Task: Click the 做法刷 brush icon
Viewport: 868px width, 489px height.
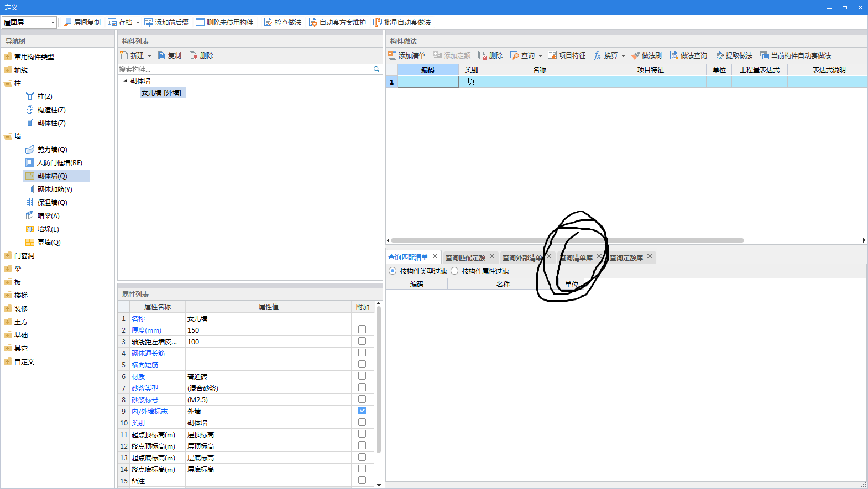Action: tap(635, 55)
